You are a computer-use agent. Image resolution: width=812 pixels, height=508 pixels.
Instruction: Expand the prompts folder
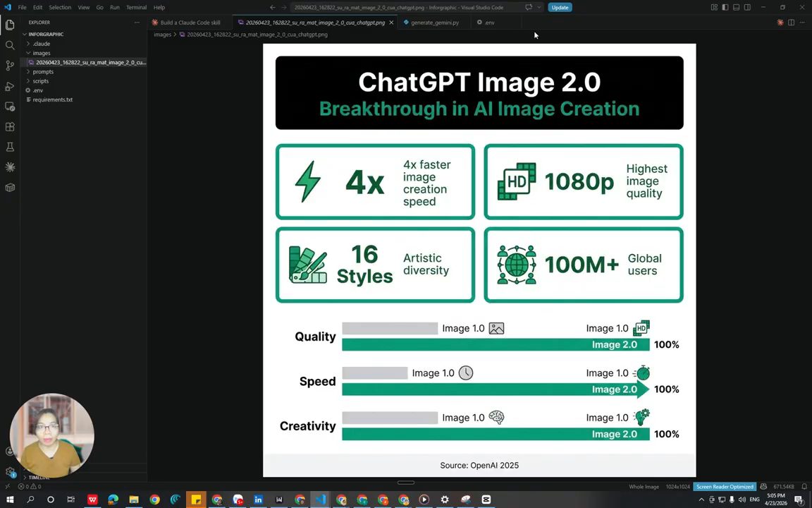[84, 71]
